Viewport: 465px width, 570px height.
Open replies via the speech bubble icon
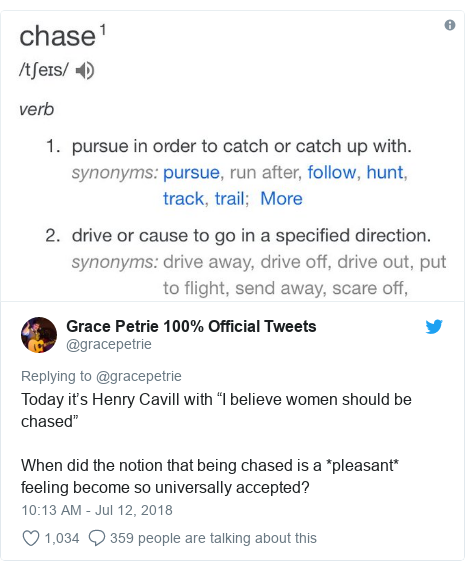[x=97, y=538]
